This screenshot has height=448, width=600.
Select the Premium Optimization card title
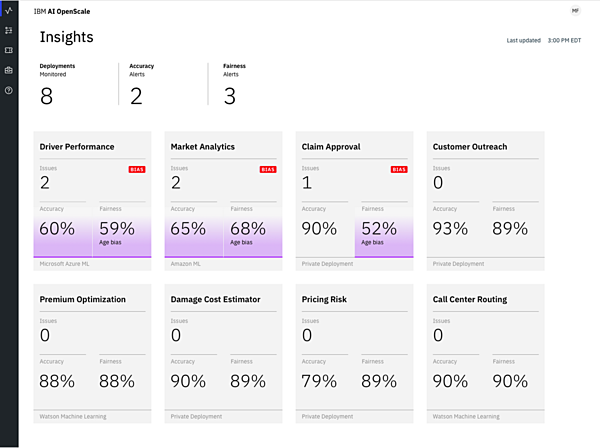coord(82,299)
